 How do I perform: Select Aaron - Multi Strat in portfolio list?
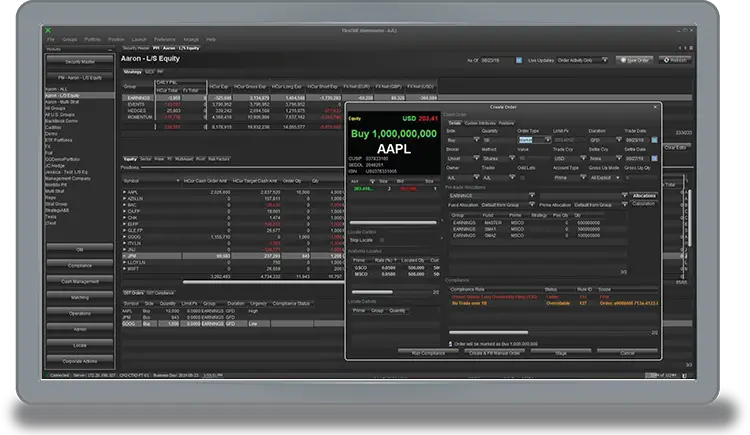coord(62,102)
